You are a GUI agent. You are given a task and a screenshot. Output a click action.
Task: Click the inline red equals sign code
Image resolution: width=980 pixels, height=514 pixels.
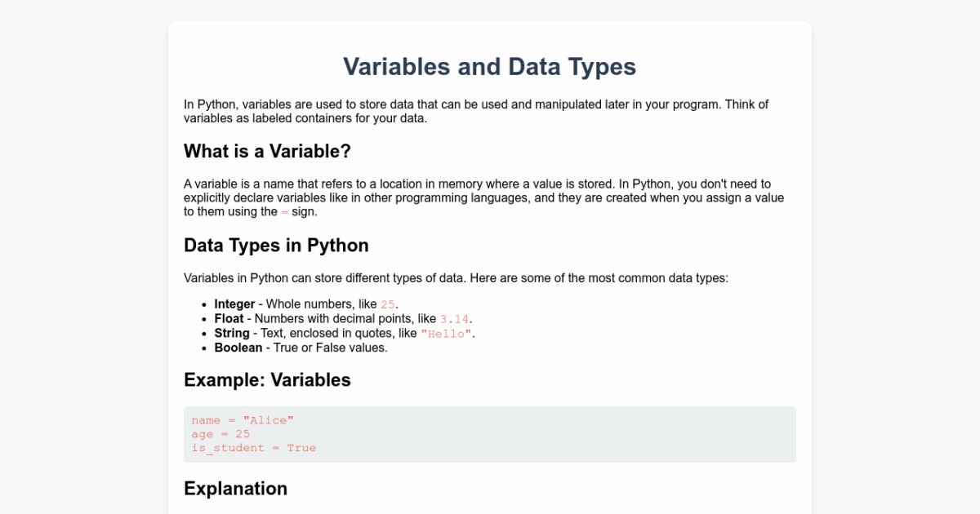coord(284,212)
